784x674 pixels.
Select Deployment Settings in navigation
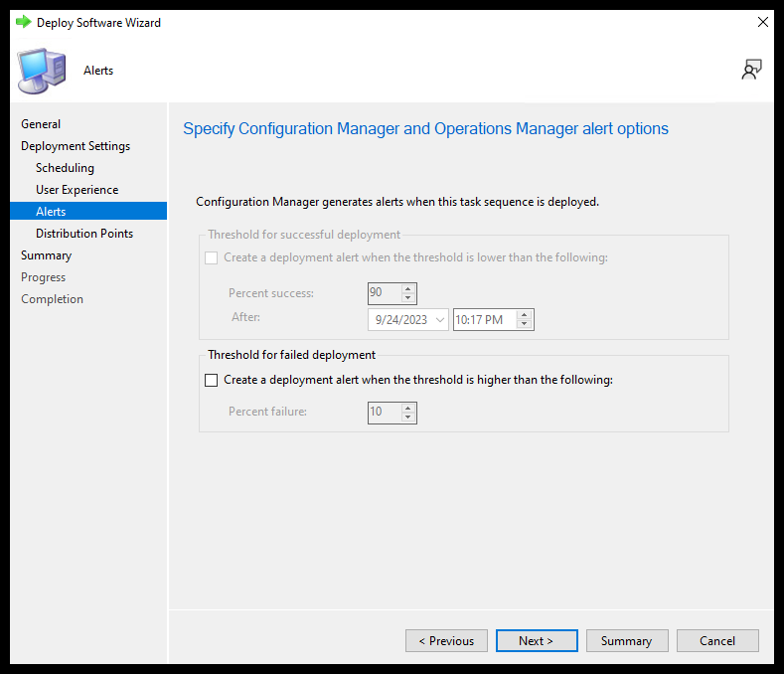76,146
